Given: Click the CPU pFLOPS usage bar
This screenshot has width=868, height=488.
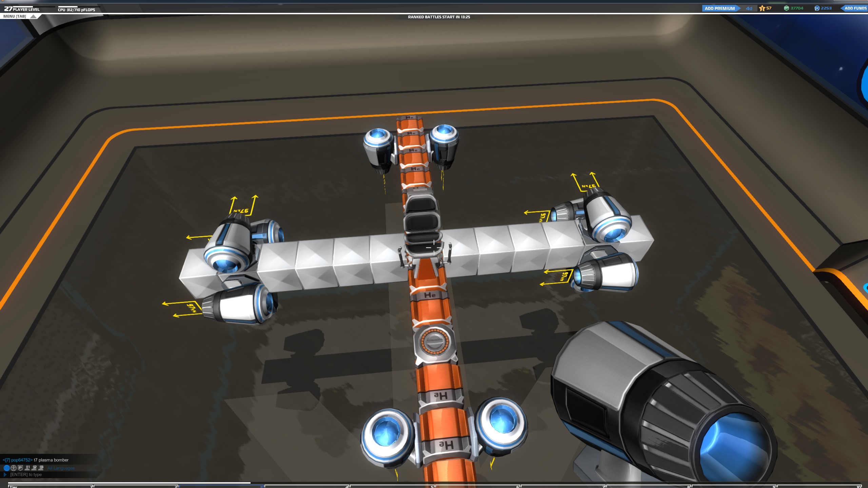Looking at the screenshot, I should [x=79, y=6].
